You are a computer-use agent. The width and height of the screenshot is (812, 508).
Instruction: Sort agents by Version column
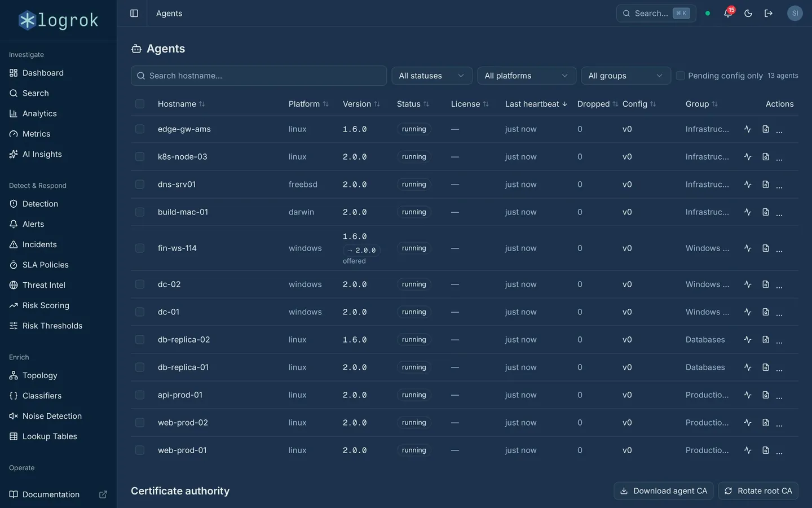tap(361, 104)
